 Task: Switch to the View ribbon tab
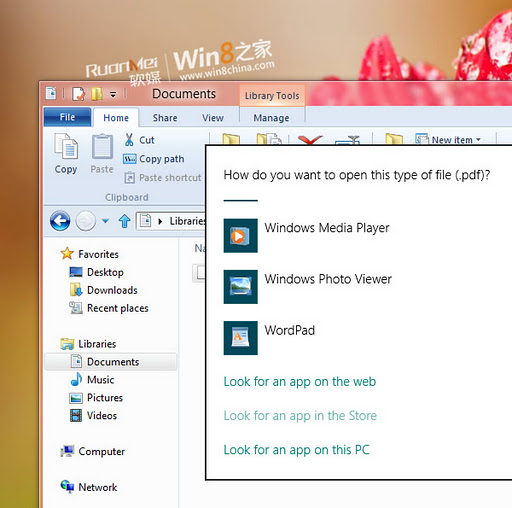pos(213,118)
